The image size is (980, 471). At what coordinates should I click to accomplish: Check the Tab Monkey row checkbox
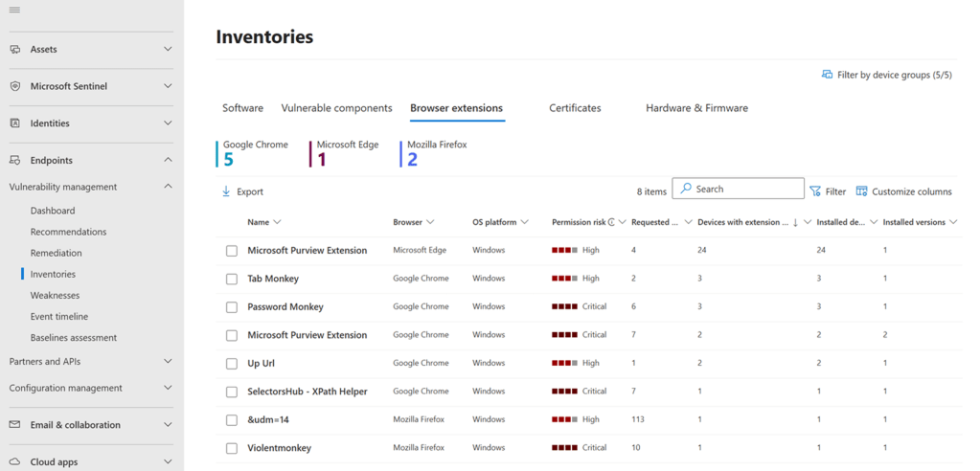point(232,279)
